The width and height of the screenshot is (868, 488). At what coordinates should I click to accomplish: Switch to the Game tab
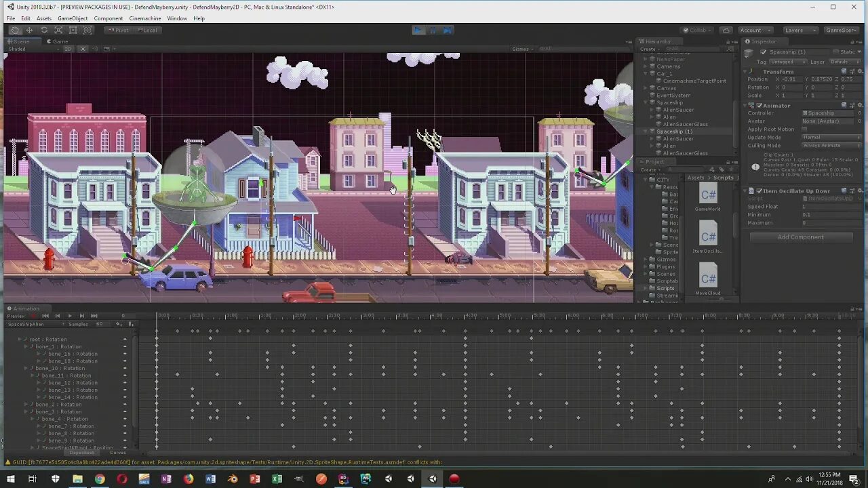[x=57, y=41]
